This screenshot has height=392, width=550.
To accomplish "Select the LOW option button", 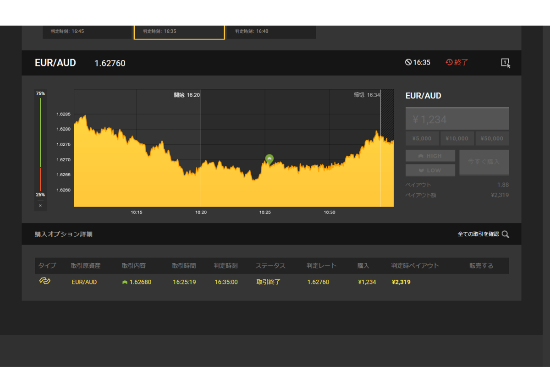I will [x=430, y=170].
